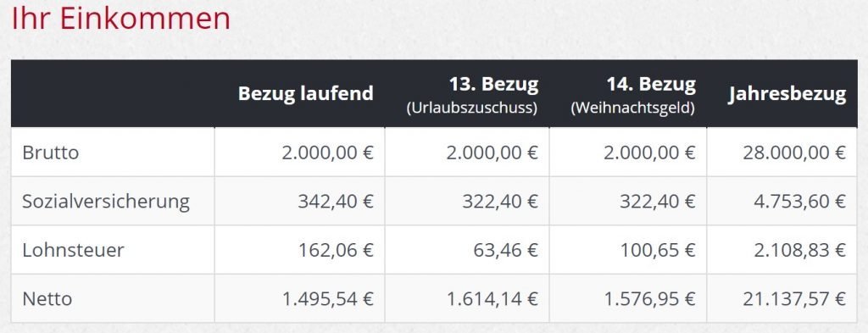Select the 162,06 € wage tax cell

[336, 250]
